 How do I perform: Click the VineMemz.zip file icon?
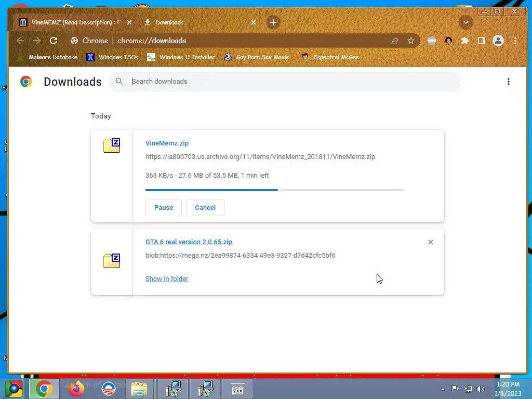click(112, 145)
